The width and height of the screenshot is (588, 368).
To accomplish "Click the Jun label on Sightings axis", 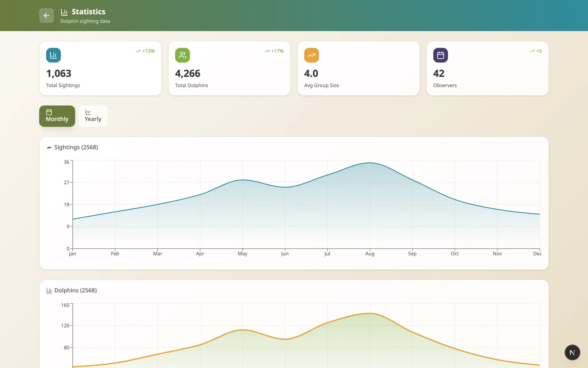I will click(x=285, y=254).
